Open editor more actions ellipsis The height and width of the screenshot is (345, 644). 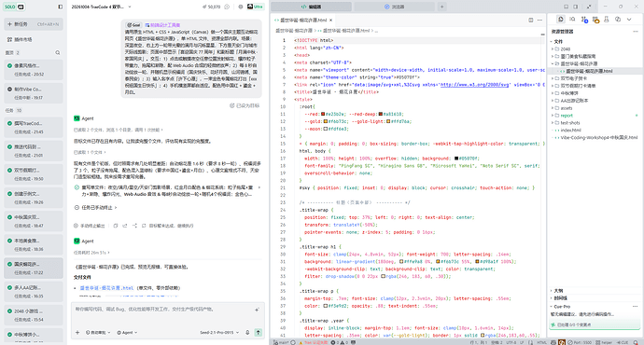tap(540, 21)
